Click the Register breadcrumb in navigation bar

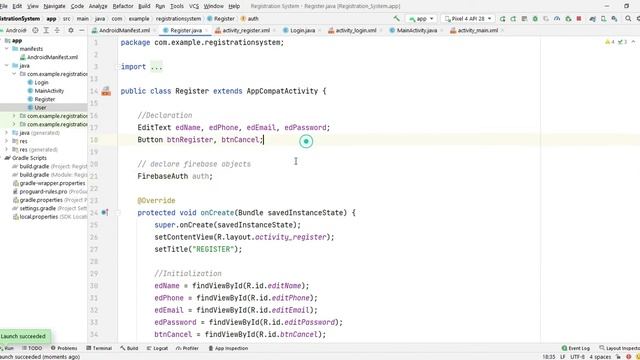(x=221, y=19)
